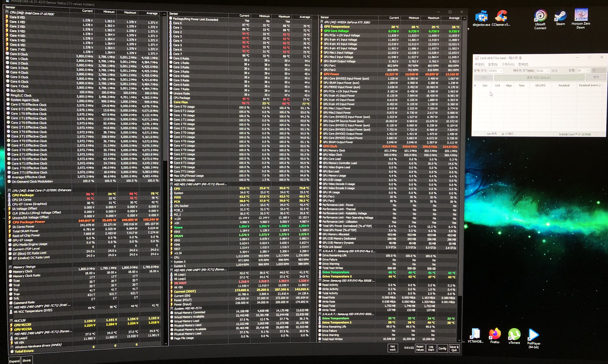Click the Config button in HWiNFO

point(442,349)
